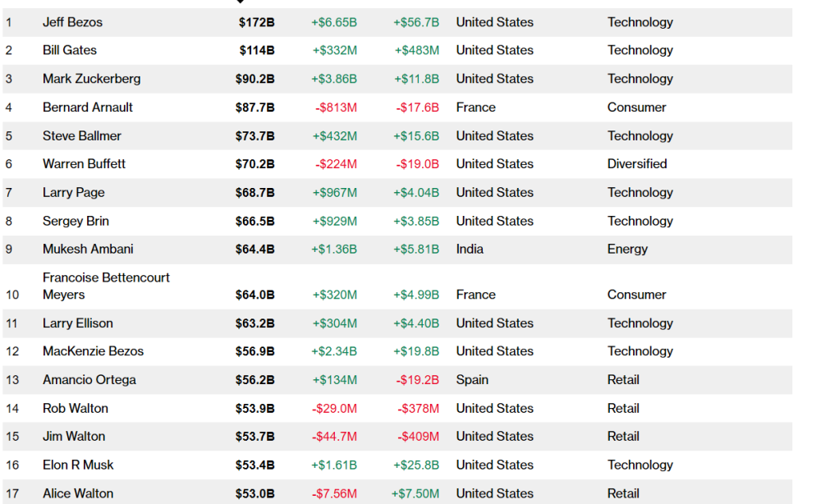Click Mukesh Ambani's name

[x=87, y=249]
